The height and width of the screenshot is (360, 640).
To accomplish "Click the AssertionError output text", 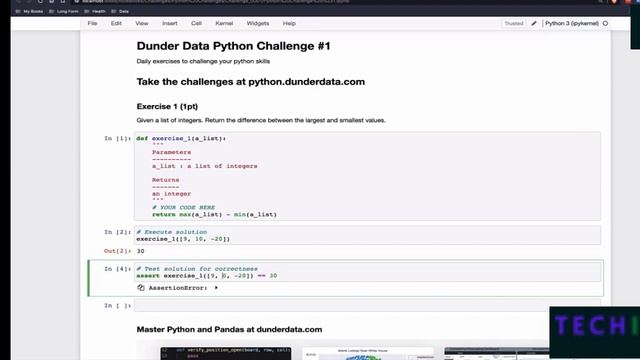I will click(178, 288).
